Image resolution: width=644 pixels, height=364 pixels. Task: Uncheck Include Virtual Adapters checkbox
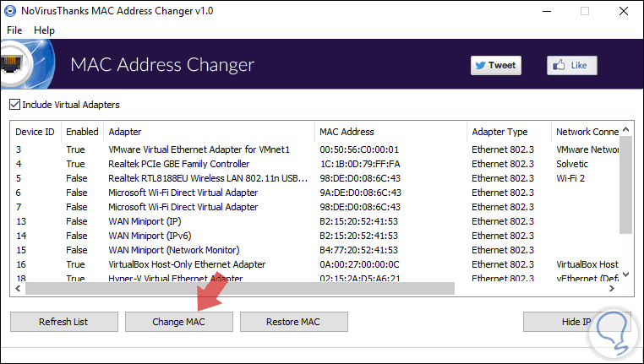14,105
